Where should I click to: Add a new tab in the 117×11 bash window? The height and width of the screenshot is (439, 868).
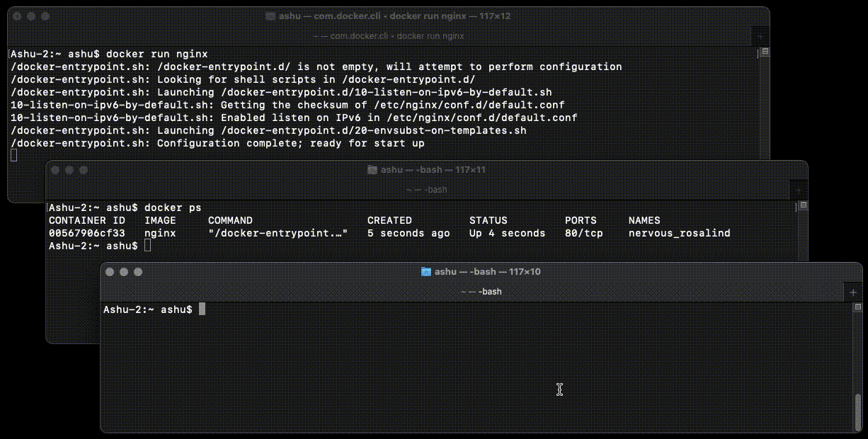click(x=799, y=190)
